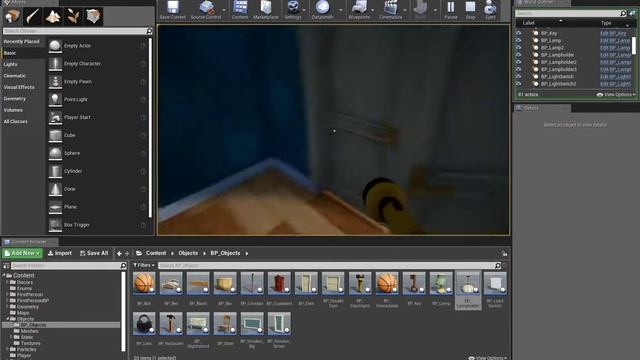Select the Meshes folder in tree
Image resolution: width=640 pixels, height=360 pixels.
[x=29, y=331]
